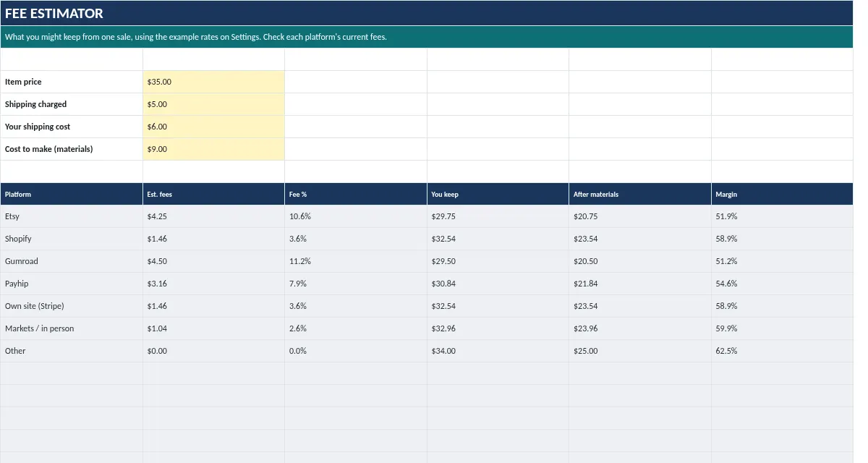Select Gumroad estimated fees $4.50
Screen dimensions: 868x463
213,261
